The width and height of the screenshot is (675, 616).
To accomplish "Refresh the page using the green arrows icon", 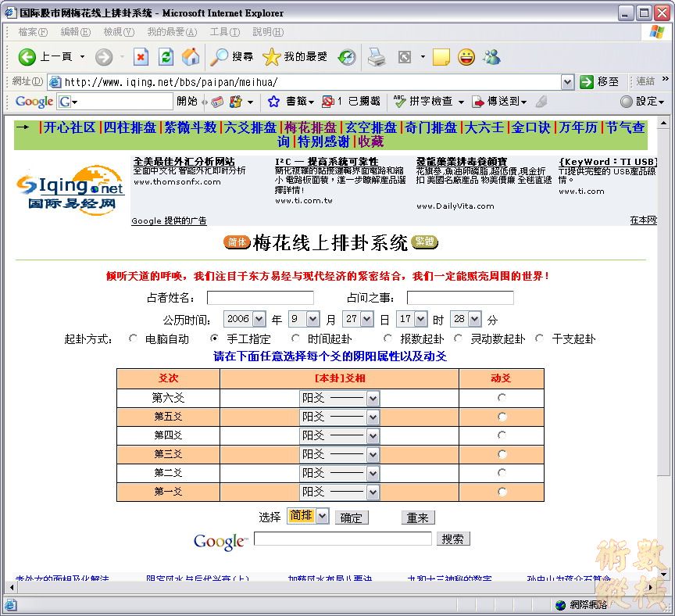I will [x=166, y=57].
